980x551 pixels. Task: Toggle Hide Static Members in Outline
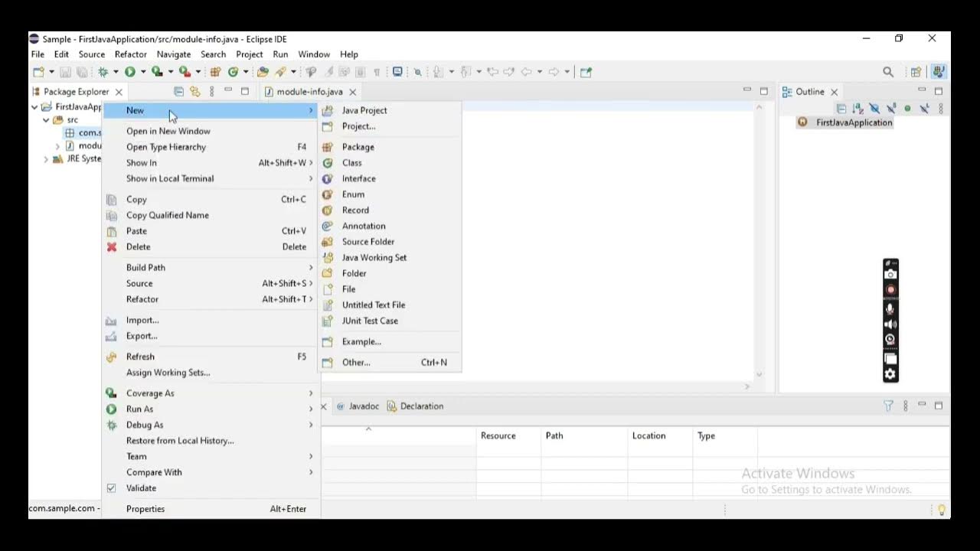pyautogui.click(x=891, y=109)
